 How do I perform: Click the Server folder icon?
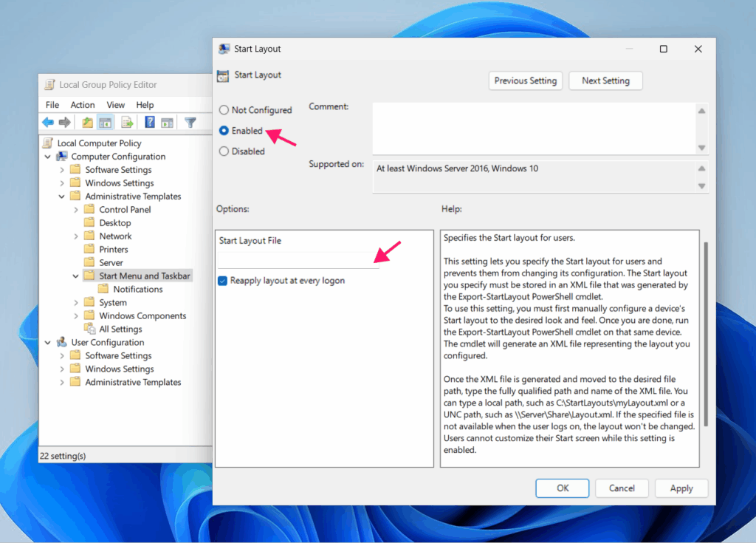(x=89, y=262)
